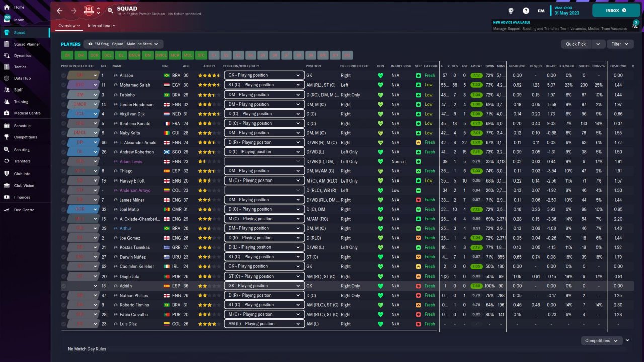Toggle the row selector for Virgil van Dijk

click(x=64, y=114)
